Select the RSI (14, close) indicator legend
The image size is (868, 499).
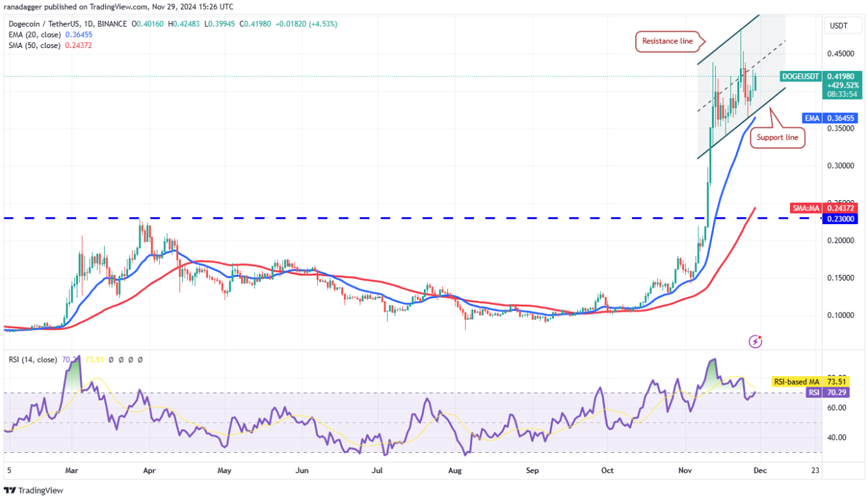pyautogui.click(x=33, y=358)
